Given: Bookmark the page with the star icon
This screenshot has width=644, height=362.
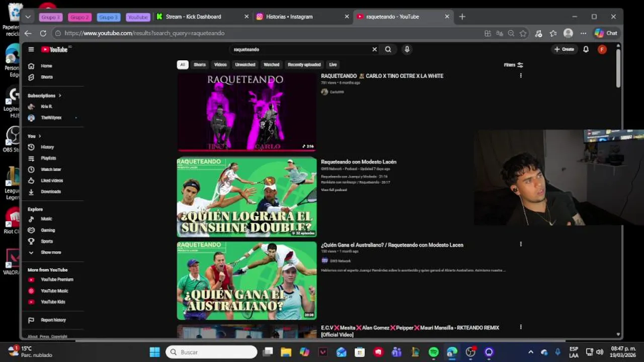Looking at the screenshot, I should coord(523,33).
